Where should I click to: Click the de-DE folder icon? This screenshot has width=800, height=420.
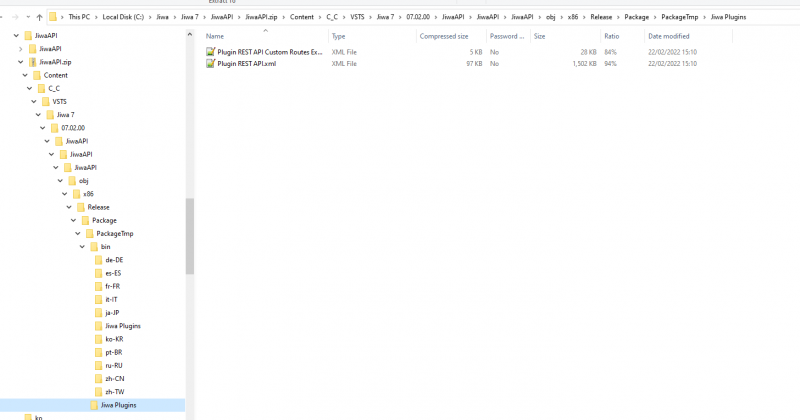pyautogui.click(x=98, y=260)
